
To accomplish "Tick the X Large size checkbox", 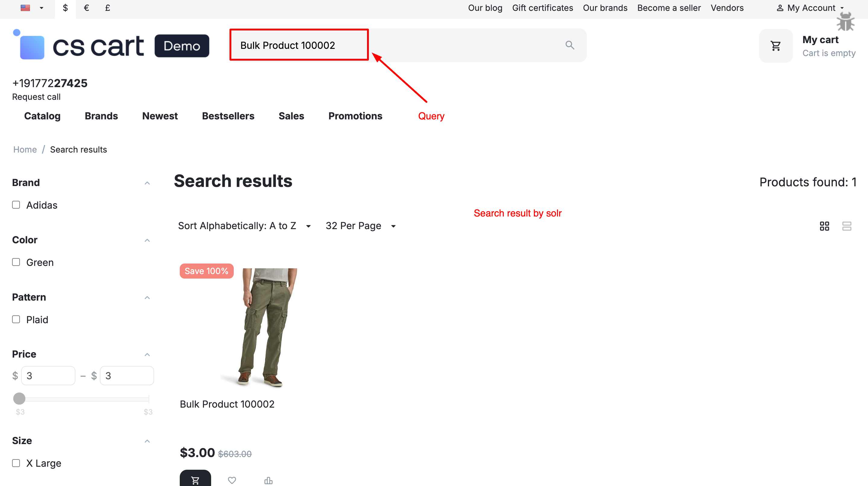I will 16,463.
